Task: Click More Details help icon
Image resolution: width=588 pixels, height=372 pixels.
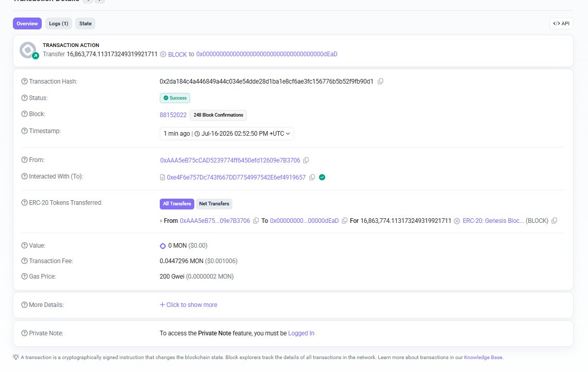Action: click(24, 305)
